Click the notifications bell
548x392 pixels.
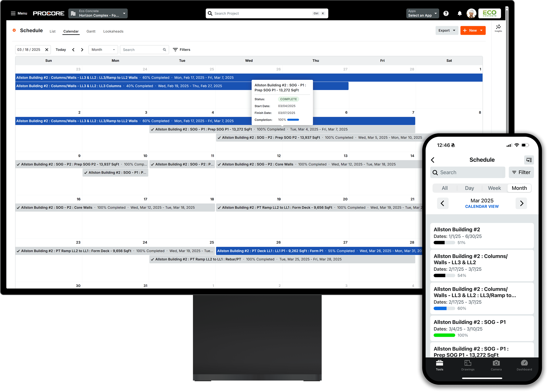click(x=459, y=13)
